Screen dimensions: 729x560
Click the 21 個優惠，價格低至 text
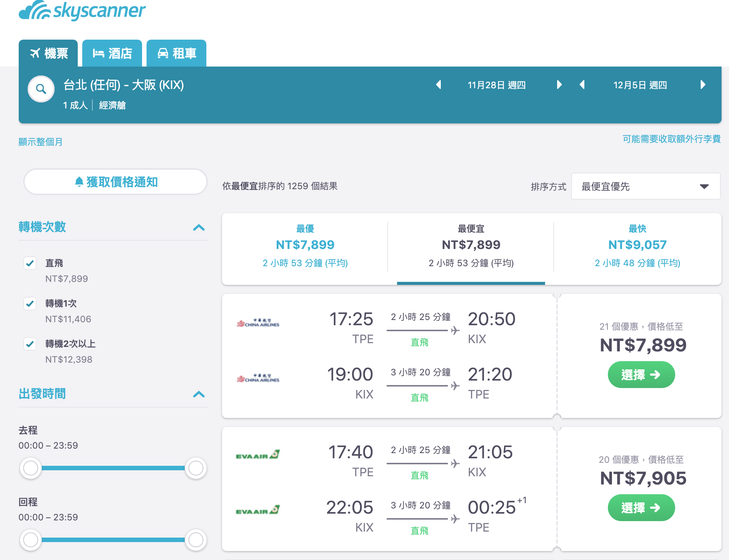(x=641, y=327)
